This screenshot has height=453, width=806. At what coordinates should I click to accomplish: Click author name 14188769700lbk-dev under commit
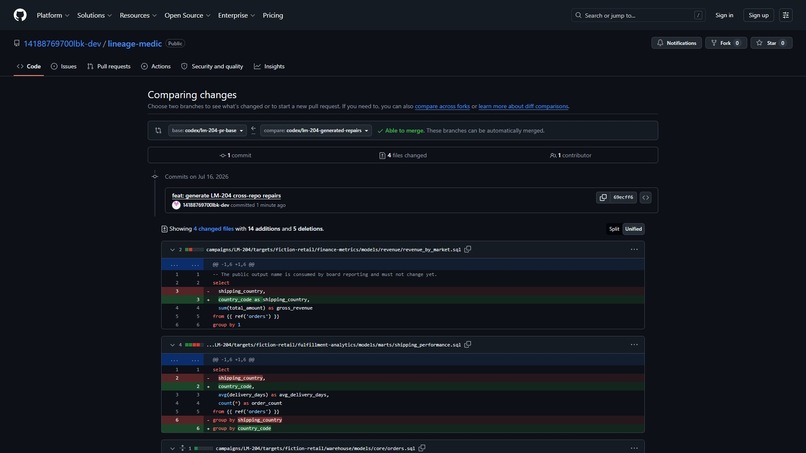point(206,205)
